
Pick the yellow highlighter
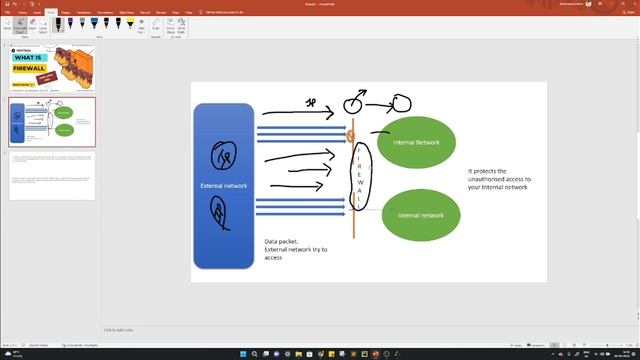point(130,24)
